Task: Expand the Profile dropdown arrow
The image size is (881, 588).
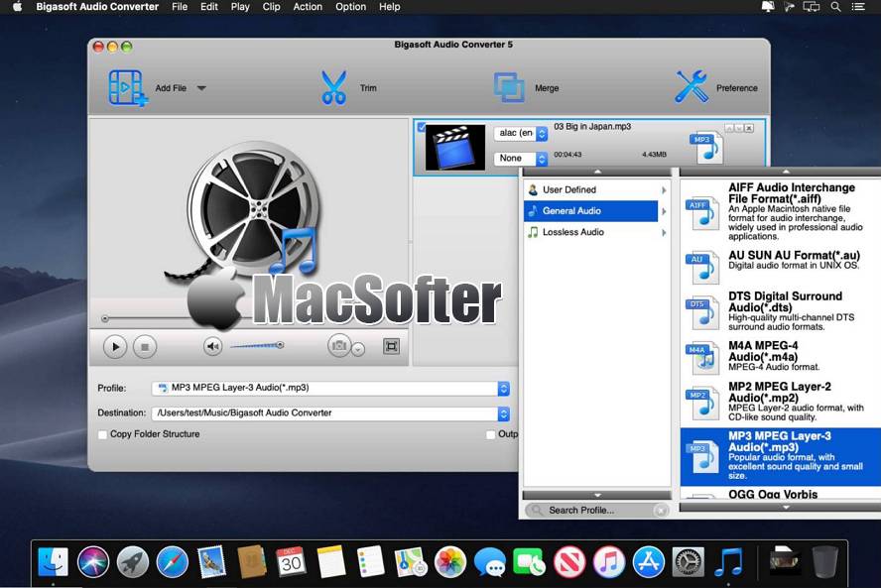Action: pyautogui.click(x=503, y=388)
